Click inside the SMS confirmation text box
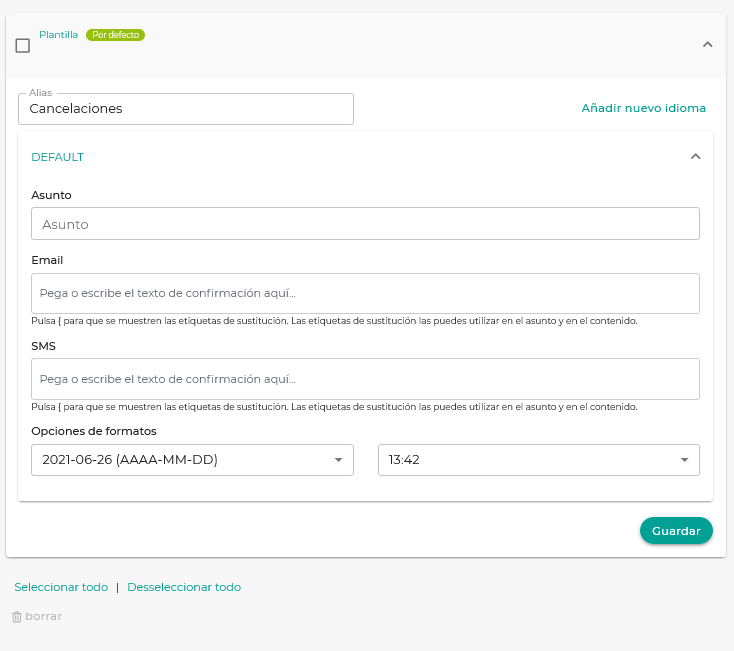Screen dimensions: 734x651 pyautogui.click(x=365, y=380)
